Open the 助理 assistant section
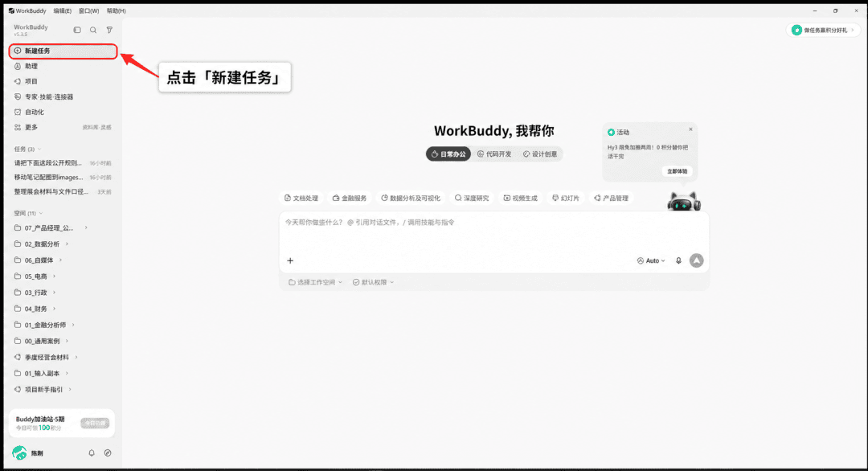This screenshot has height=471, width=868. point(63,67)
